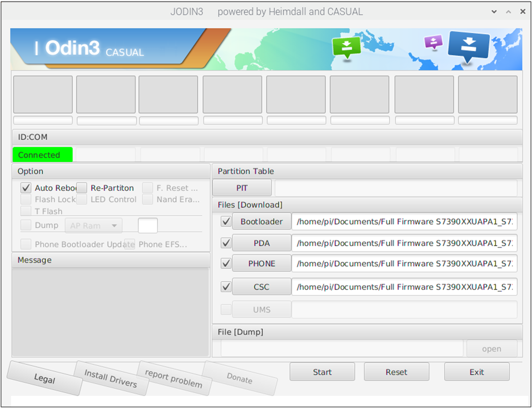Select the green Connected status box
This screenshot has height=408, width=532.
(42, 155)
